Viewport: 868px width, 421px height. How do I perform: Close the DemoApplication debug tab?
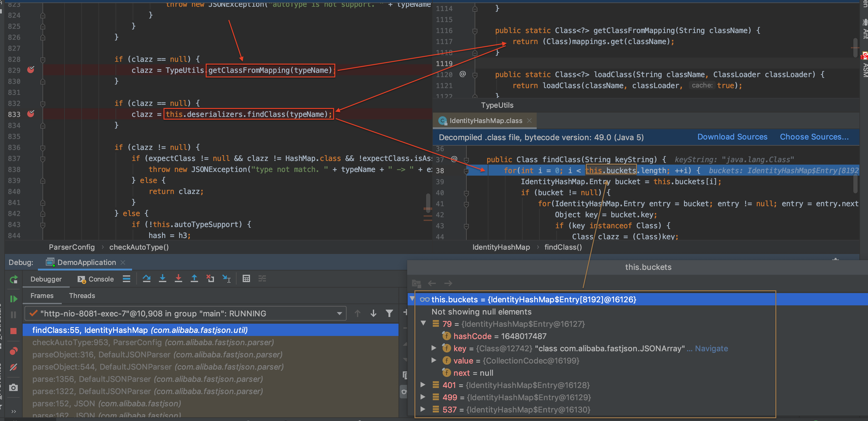click(x=123, y=263)
